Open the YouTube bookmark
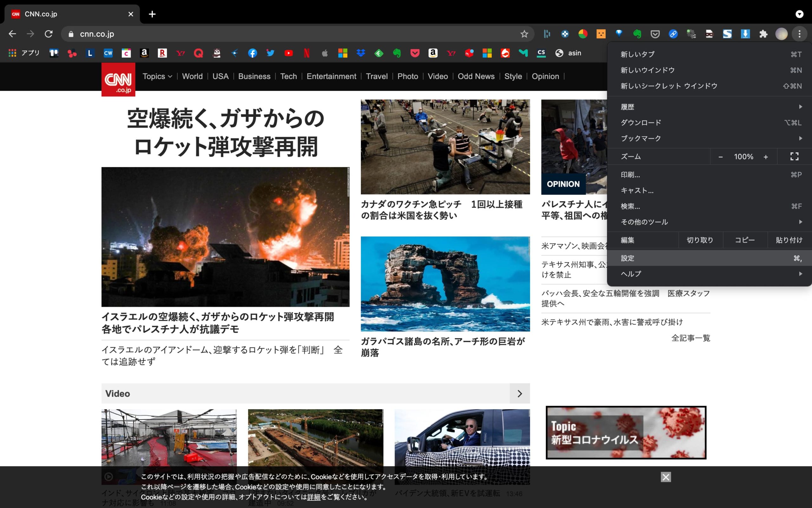Image resolution: width=812 pixels, height=508 pixels. pyautogui.click(x=289, y=53)
